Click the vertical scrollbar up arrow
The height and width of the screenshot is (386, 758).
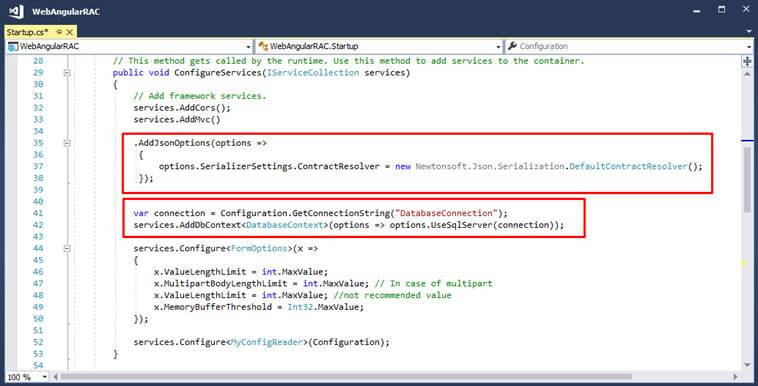[x=747, y=74]
